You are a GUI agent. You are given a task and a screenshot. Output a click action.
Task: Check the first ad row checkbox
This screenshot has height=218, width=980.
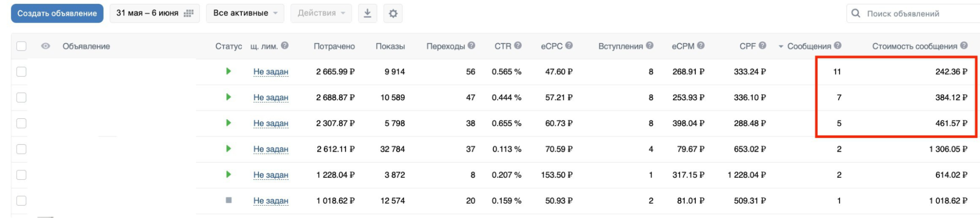click(21, 72)
